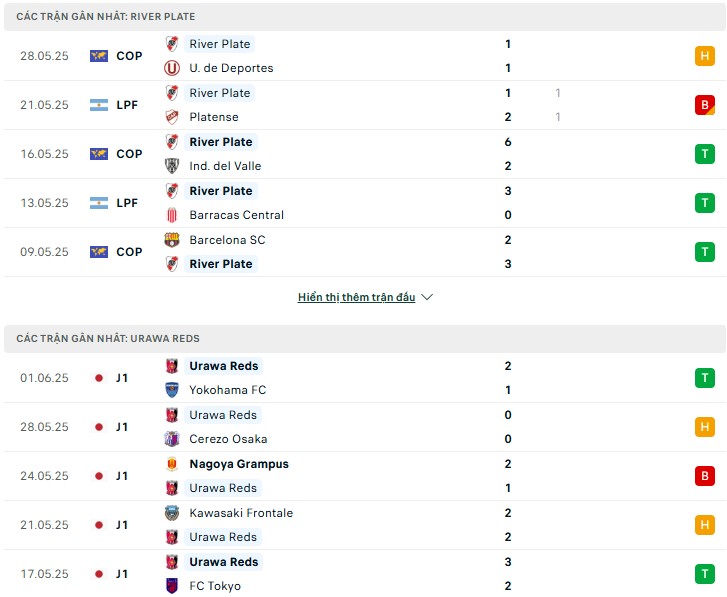Open the River Plate vs Ind. del Valle 6-2 match

364,154
